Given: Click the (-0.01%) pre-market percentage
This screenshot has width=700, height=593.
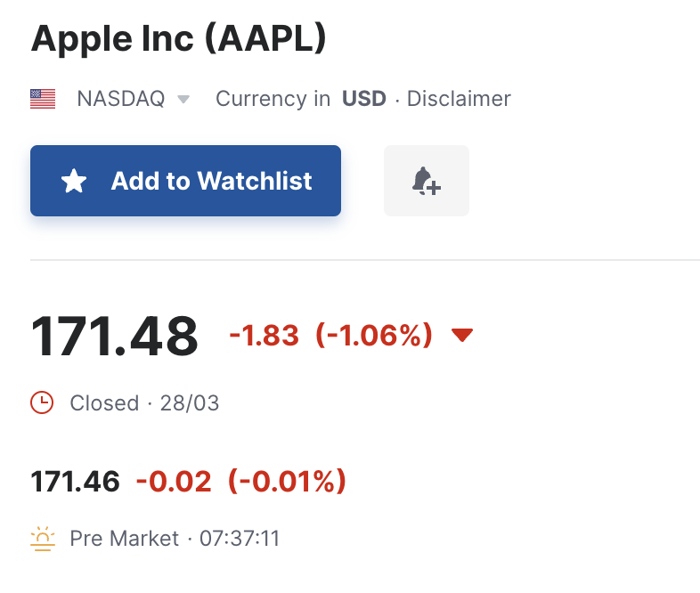Looking at the screenshot, I should (x=287, y=482).
